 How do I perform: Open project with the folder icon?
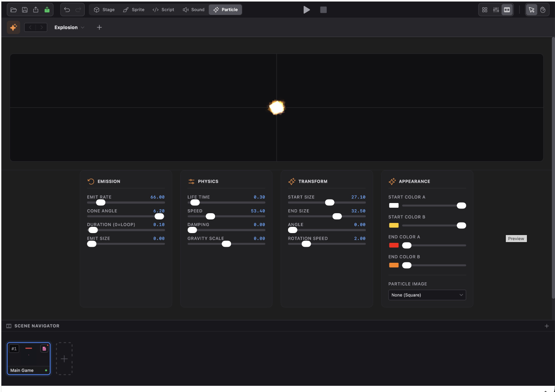click(x=14, y=10)
